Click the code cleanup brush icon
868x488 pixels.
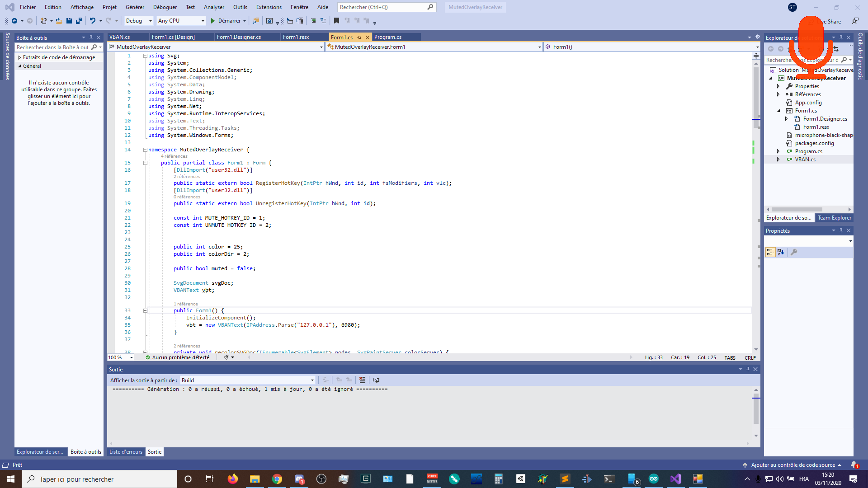point(226,357)
